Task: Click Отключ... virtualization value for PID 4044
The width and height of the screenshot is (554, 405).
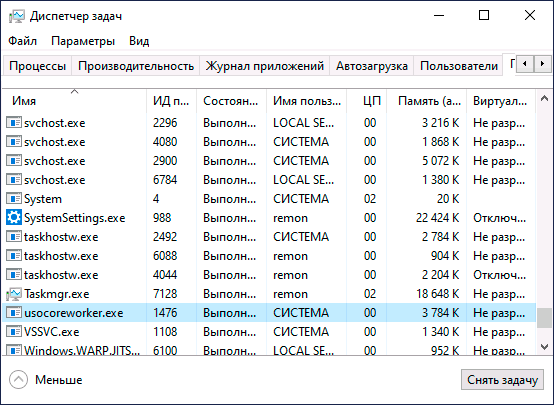Action: click(500, 275)
